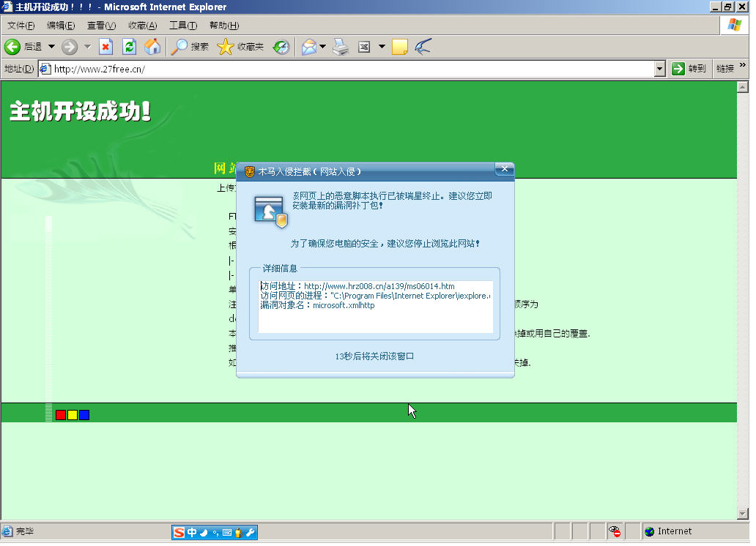This screenshot has height=546, width=756.
Task: Click the blue color square
Action: [x=84, y=416]
